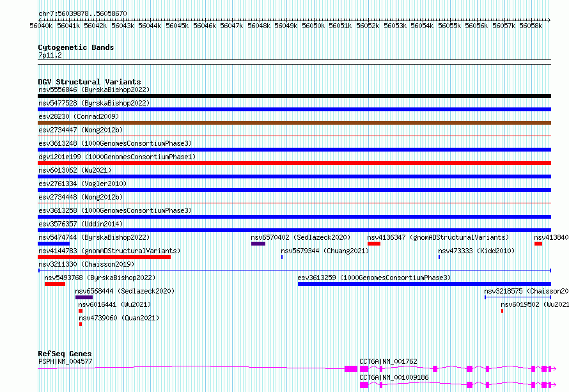
Task: Click the RefSeq Genes track title
Action: 65,354
